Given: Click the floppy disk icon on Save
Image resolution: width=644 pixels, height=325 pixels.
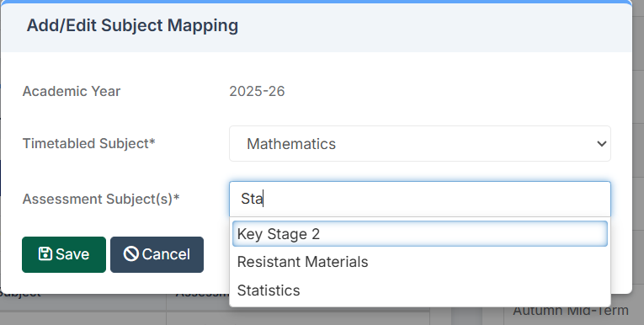Looking at the screenshot, I should point(45,254).
